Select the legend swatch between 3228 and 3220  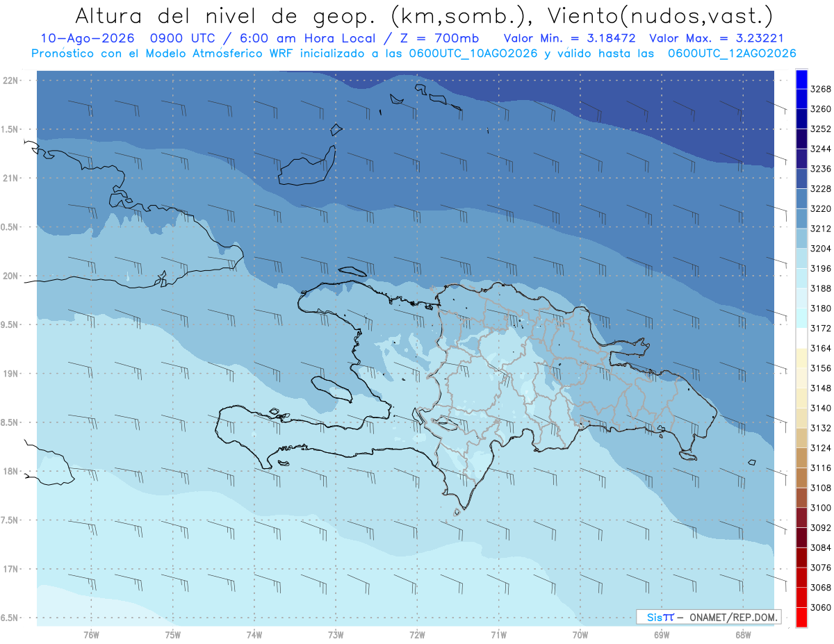pyautogui.click(x=801, y=199)
